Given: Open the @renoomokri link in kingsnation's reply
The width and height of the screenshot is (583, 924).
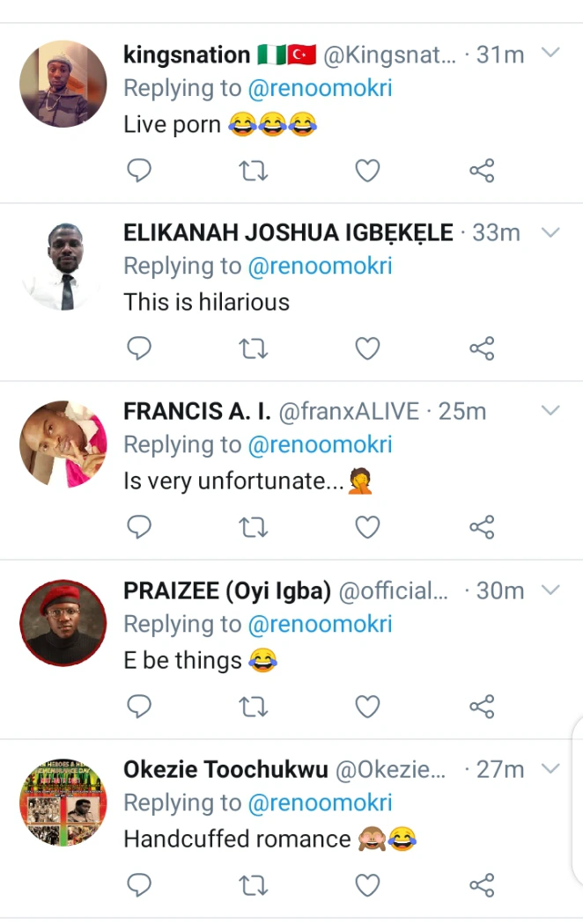Looking at the screenshot, I should [320, 89].
